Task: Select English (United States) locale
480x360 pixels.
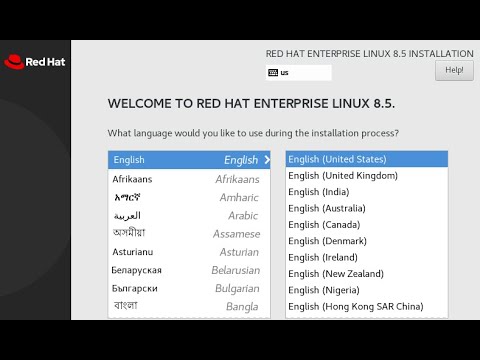Action: (367, 159)
